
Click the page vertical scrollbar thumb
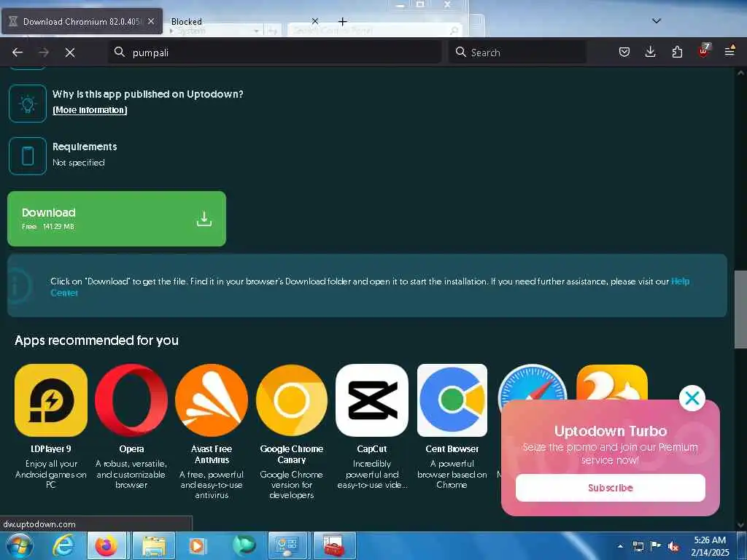tap(741, 309)
